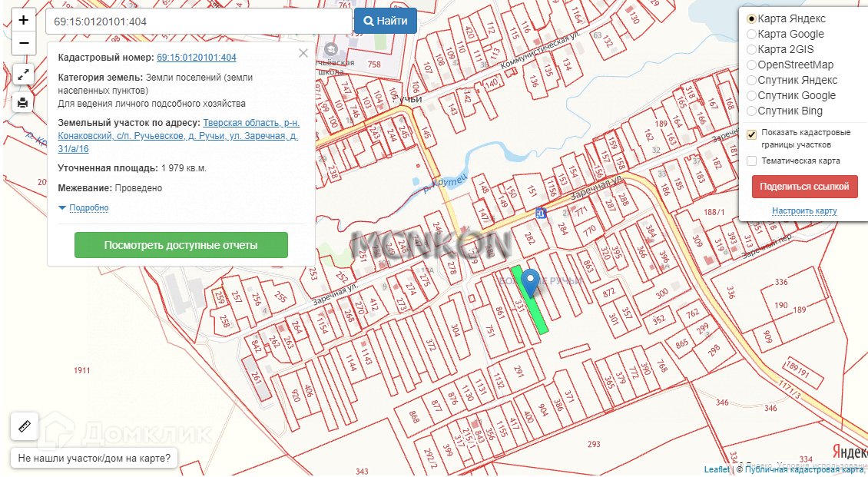
Task: Zoom in with the plus button
Action: pyautogui.click(x=23, y=21)
